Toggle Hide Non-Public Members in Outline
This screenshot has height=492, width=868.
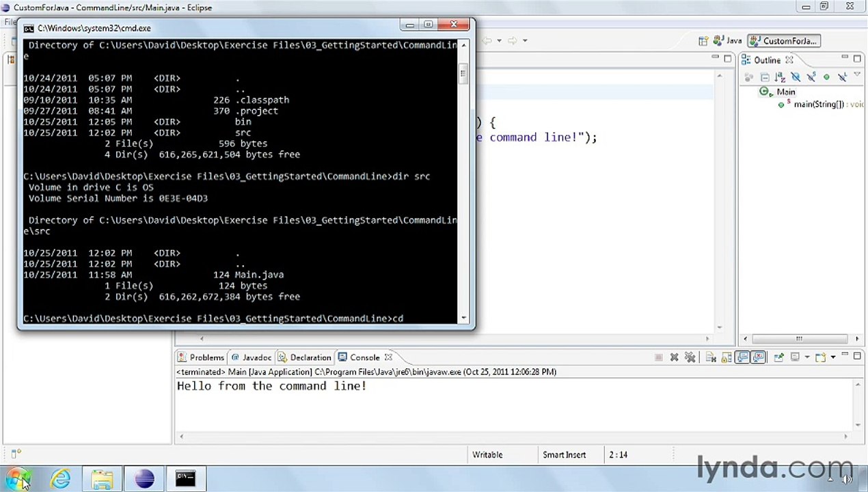pyautogui.click(x=826, y=77)
